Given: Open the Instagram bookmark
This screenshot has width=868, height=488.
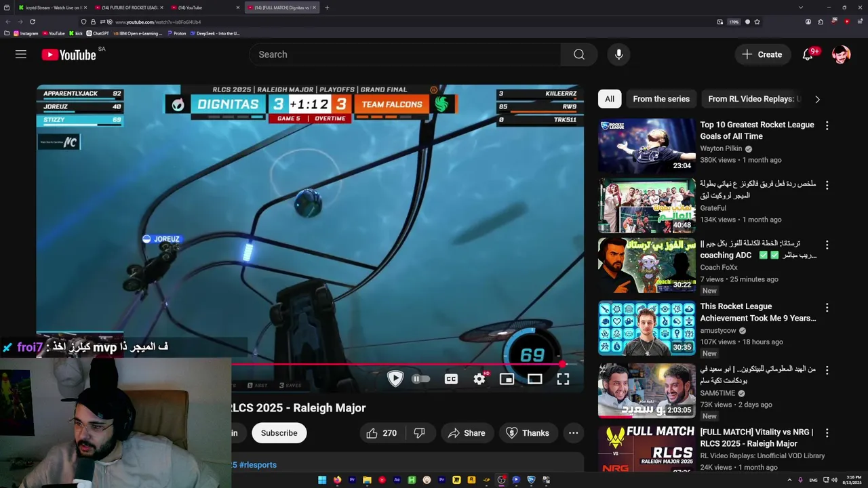Looking at the screenshot, I should tap(26, 33).
